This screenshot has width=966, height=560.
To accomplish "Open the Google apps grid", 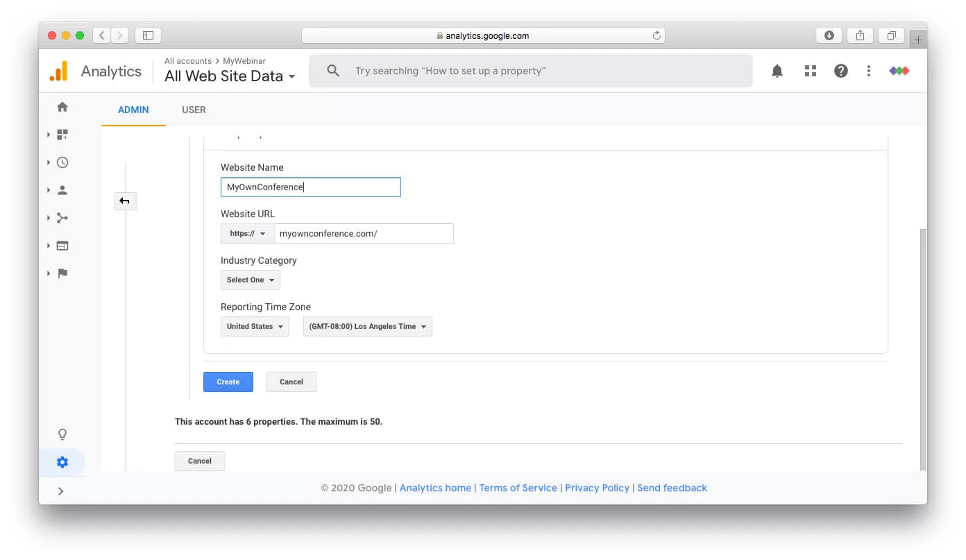I will [x=810, y=70].
